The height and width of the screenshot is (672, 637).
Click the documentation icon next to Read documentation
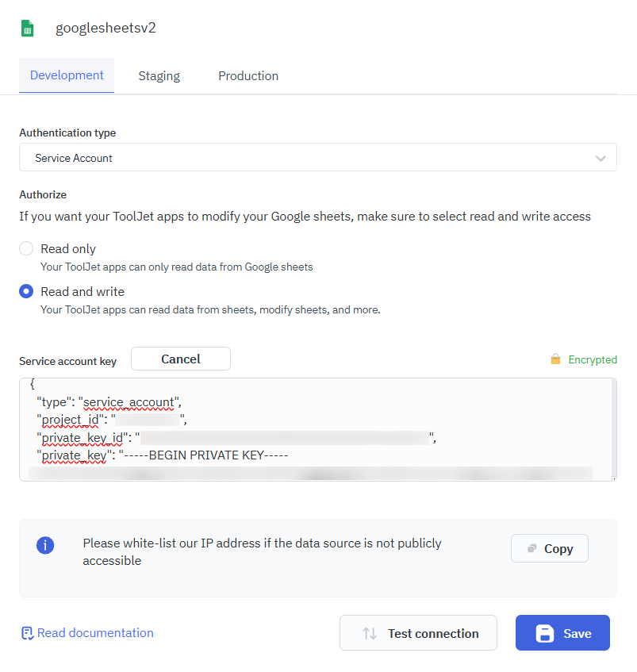[27, 632]
